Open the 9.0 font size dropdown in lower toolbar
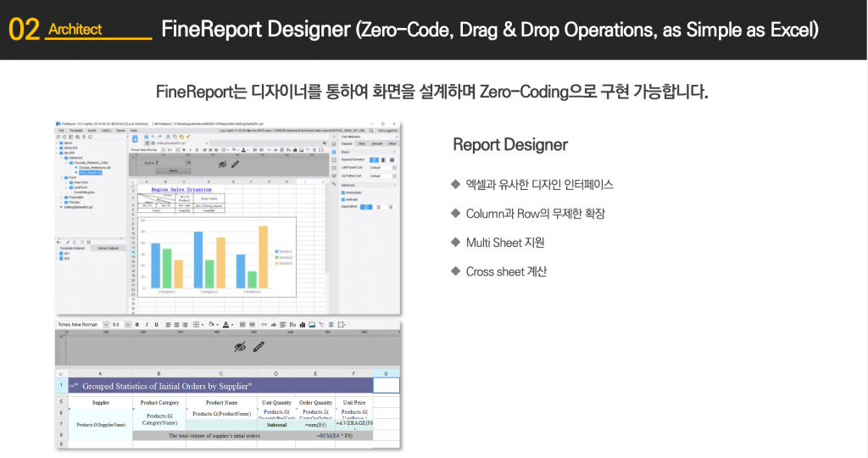This screenshot has height=458, width=868. tap(119, 324)
